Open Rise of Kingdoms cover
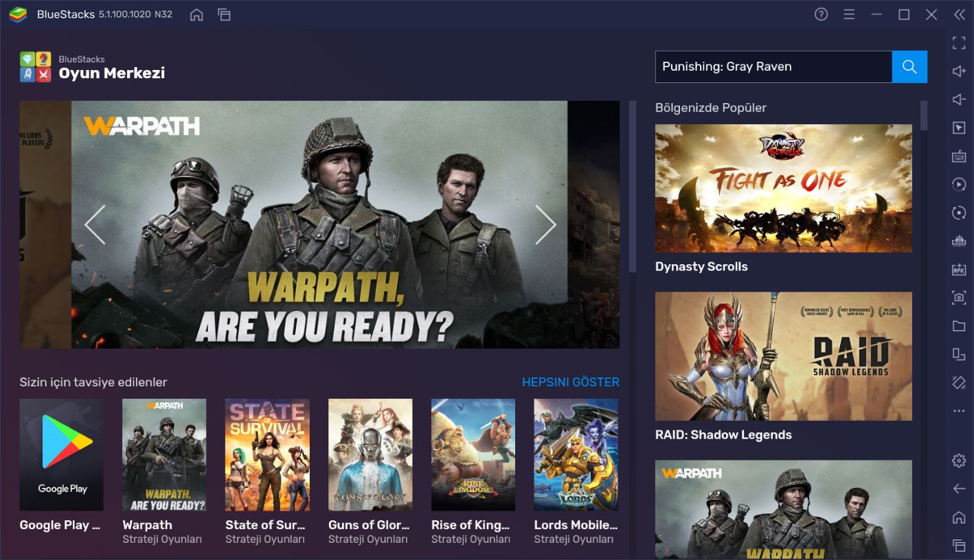 coord(473,455)
